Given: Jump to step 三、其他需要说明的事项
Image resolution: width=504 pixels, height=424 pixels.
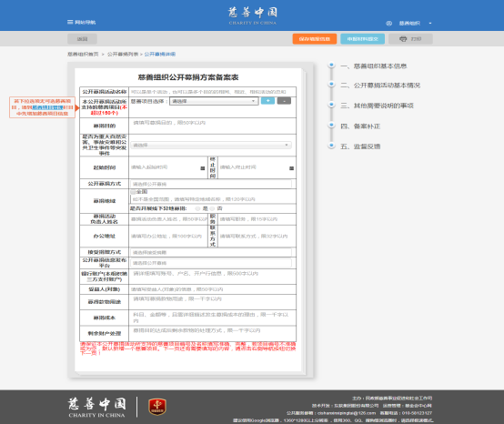Looking at the screenshot, I should (377, 106).
